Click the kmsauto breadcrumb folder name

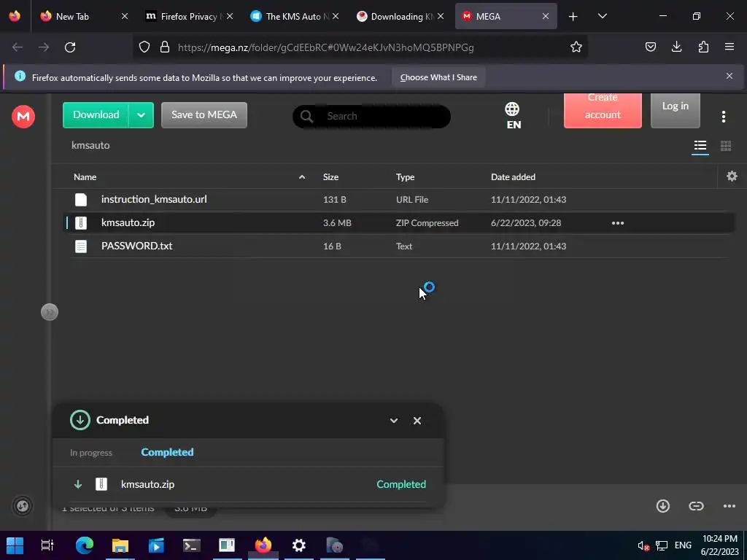click(90, 145)
